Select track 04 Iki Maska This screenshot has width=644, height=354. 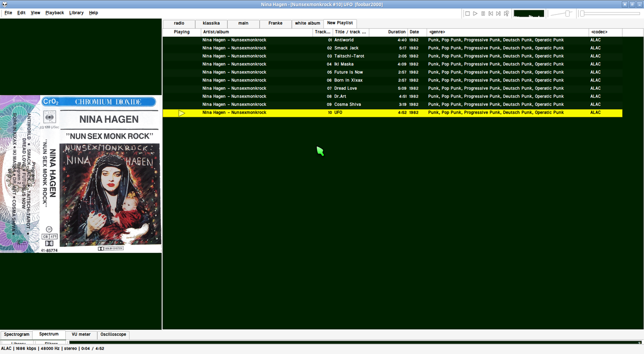click(x=392, y=64)
